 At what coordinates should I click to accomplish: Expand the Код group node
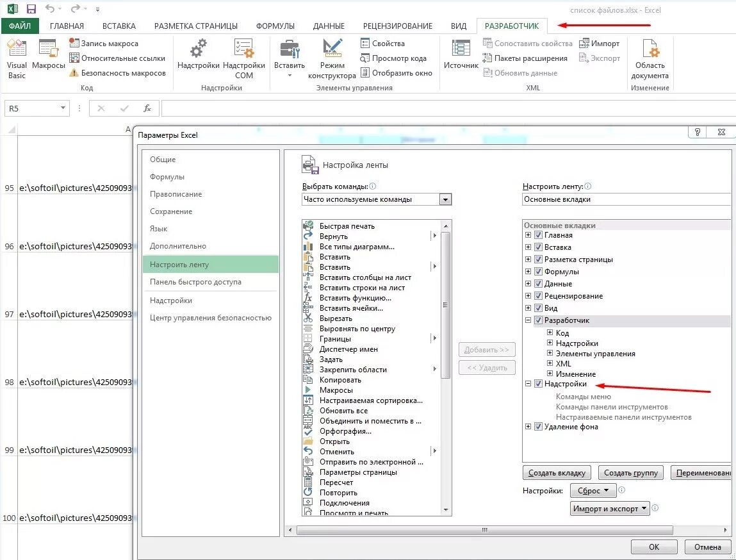tap(550, 333)
